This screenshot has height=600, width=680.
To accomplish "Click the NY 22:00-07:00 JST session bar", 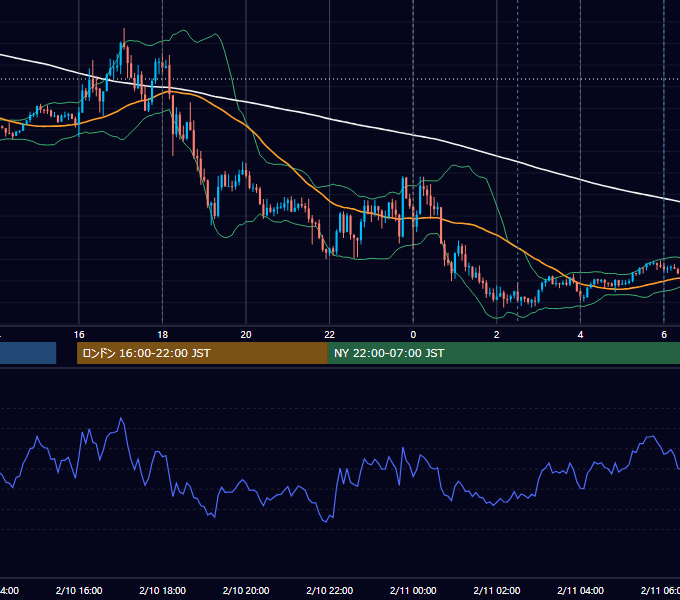I will 503,353.
